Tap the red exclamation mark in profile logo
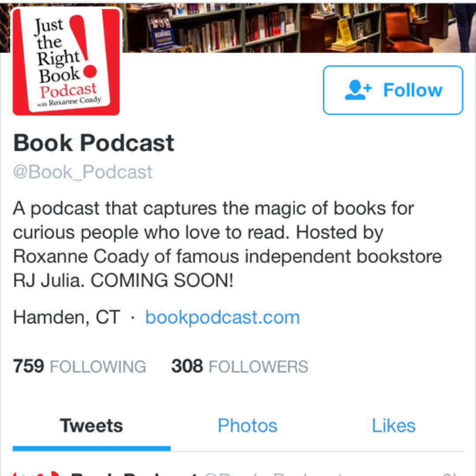The height and width of the screenshot is (476, 476). click(83, 45)
